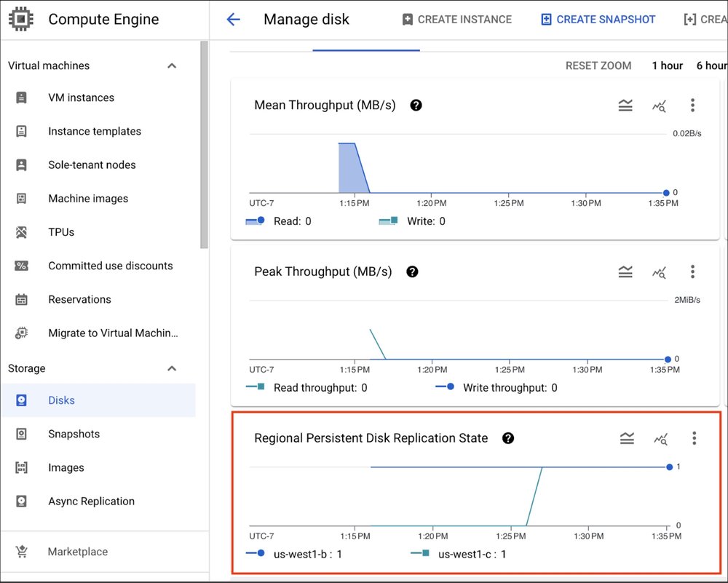Click RESET ZOOM button
Image resolution: width=728 pixels, height=583 pixels.
click(598, 66)
